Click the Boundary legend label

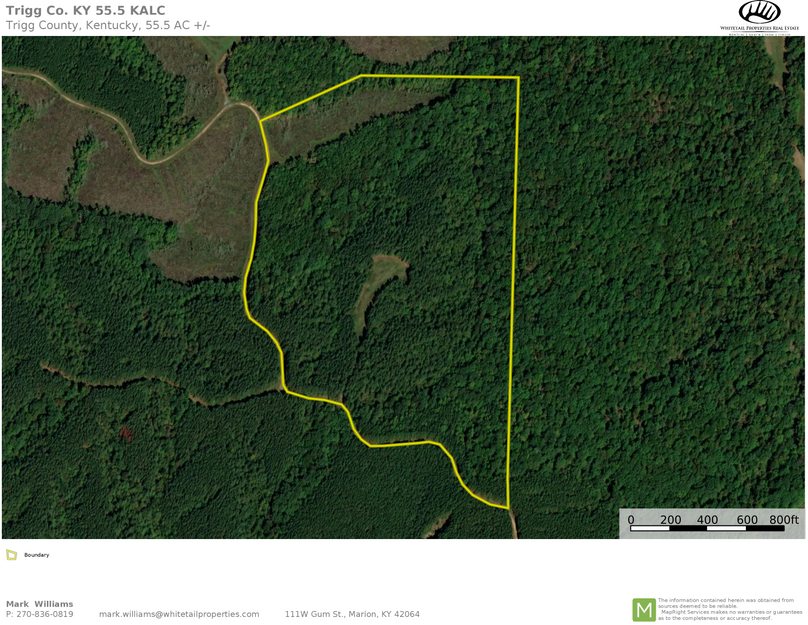pyautogui.click(x=37, y=555)
